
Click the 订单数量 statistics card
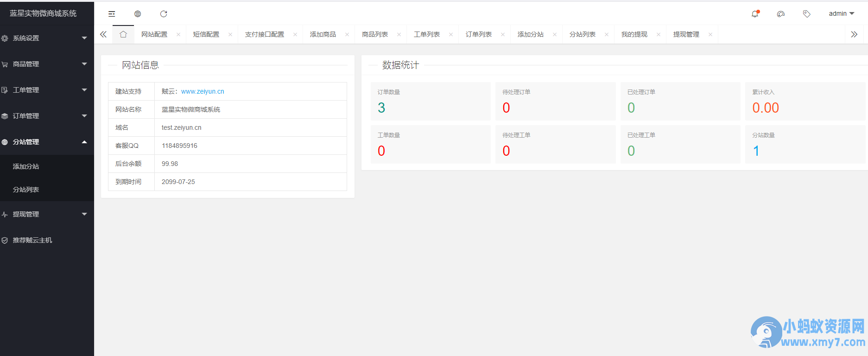[x=431, y=102]
